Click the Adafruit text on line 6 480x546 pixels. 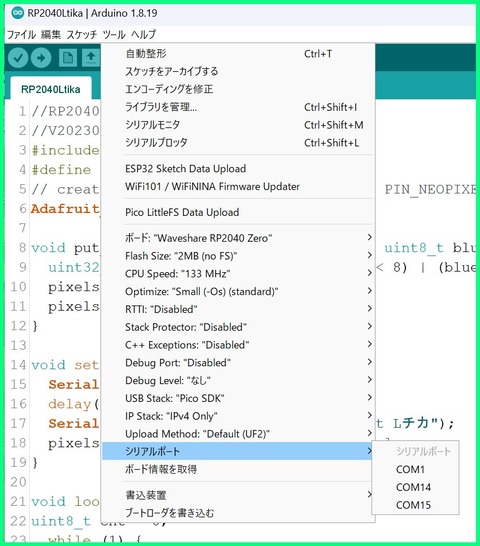coord(65,209)
